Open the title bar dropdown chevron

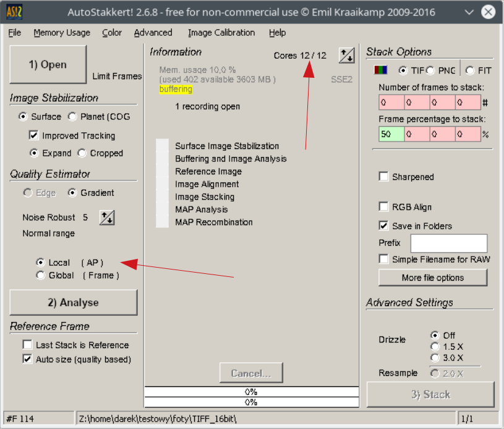pyautogui.click(x=469, y=12)
